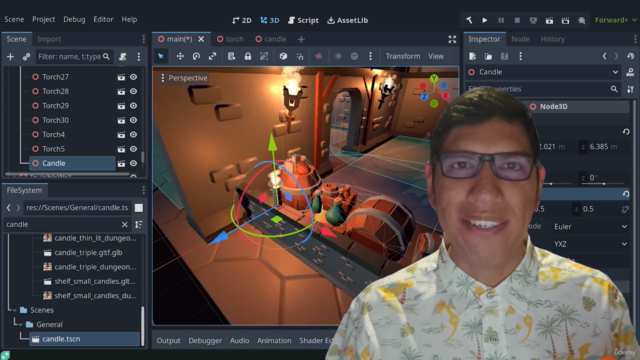Open the Candle object selector dropdown

pyautogui.click(x=543, y=72)
